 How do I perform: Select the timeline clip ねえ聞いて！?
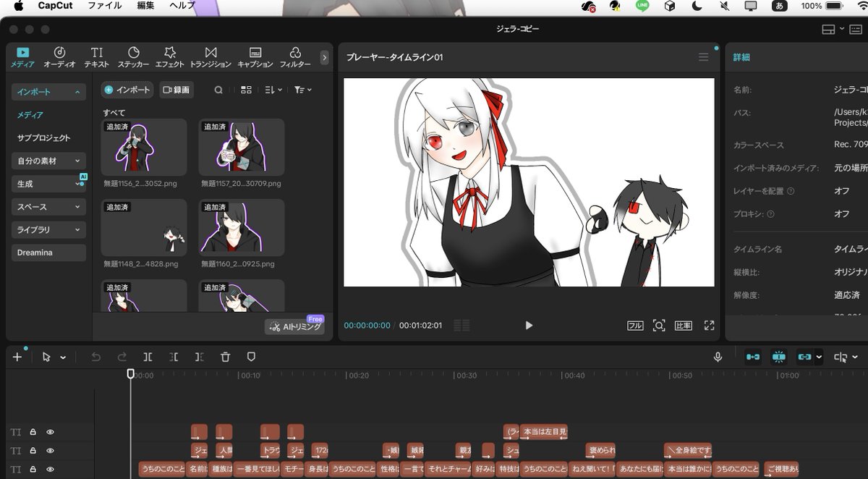(592, 469)
